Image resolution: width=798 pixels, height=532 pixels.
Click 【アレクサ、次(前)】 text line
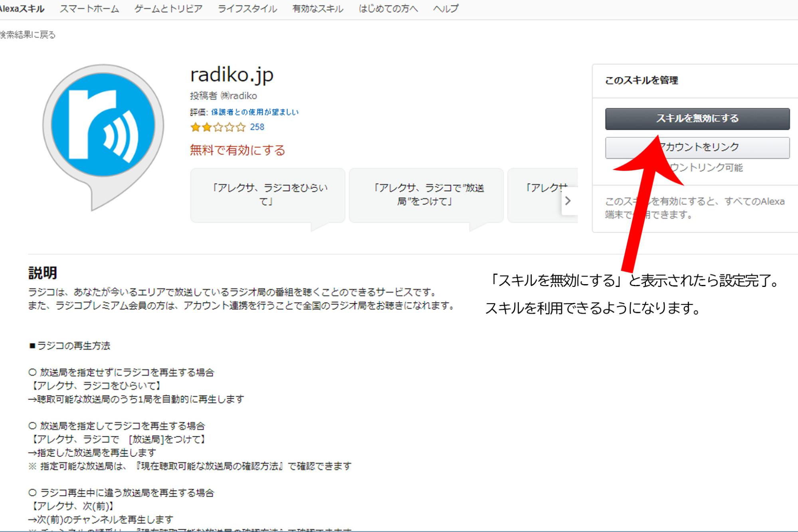[x=73, y=506]
